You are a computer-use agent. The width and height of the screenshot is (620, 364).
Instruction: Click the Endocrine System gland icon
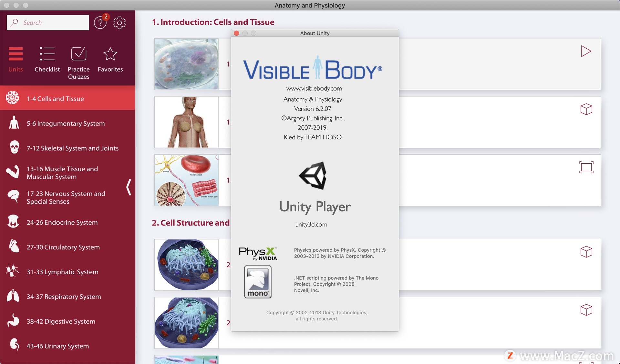pos(13,221)
